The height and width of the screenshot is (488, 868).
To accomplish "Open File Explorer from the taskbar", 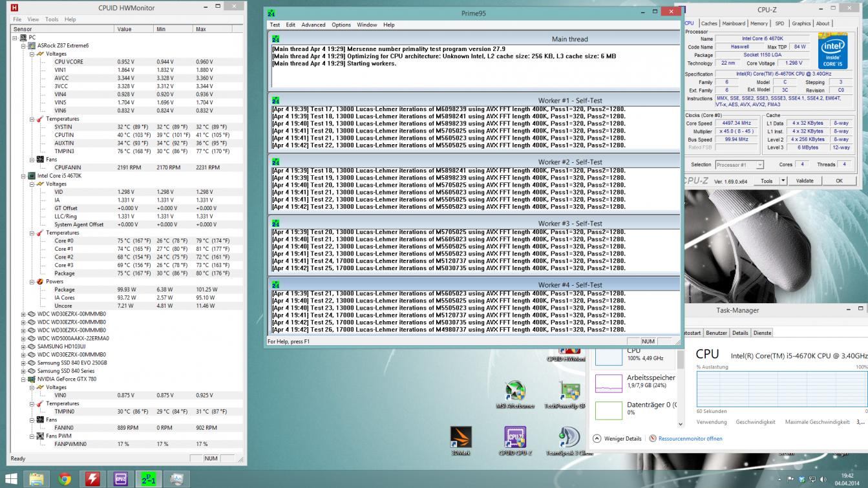I will click(x=37, y=479).
